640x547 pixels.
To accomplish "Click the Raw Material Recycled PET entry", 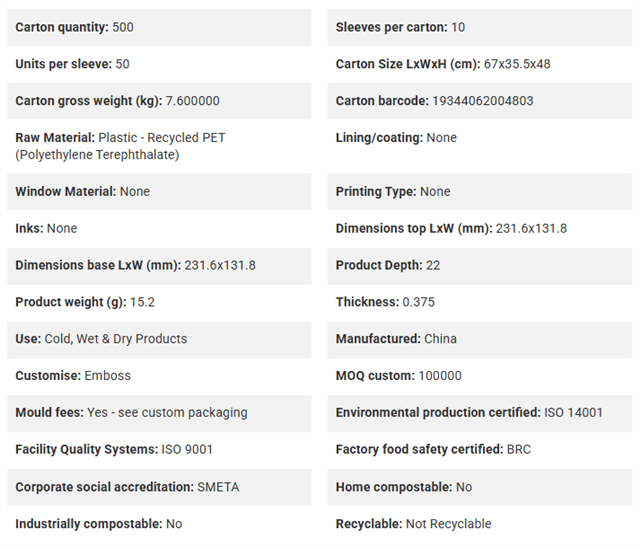I will (x=159, y=146).
